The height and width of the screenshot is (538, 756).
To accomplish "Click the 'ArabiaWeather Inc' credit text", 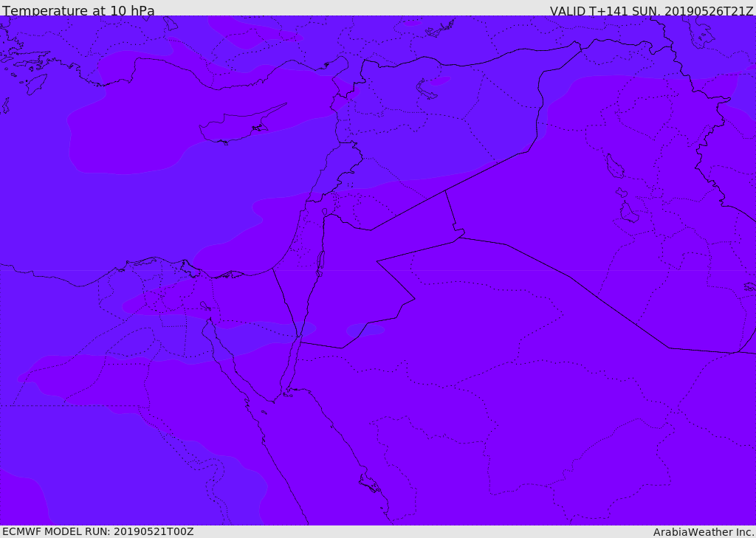I will (704, 532).
